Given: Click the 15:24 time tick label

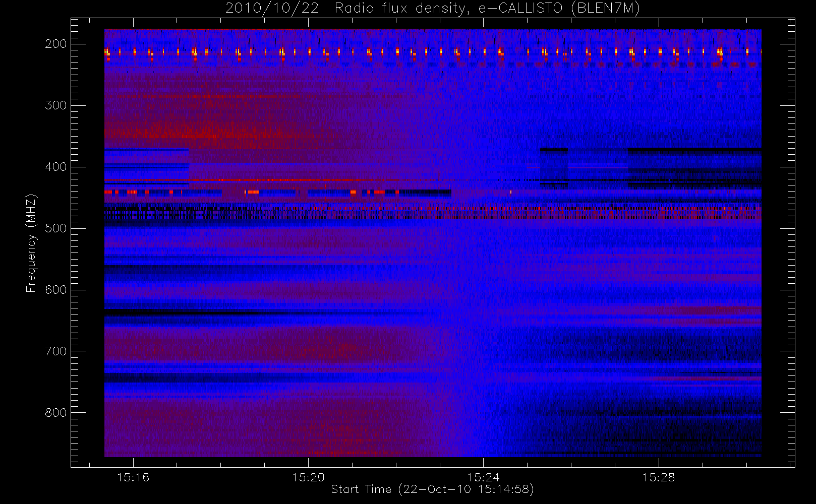Looking at the screenshot, I should point(483,477).
